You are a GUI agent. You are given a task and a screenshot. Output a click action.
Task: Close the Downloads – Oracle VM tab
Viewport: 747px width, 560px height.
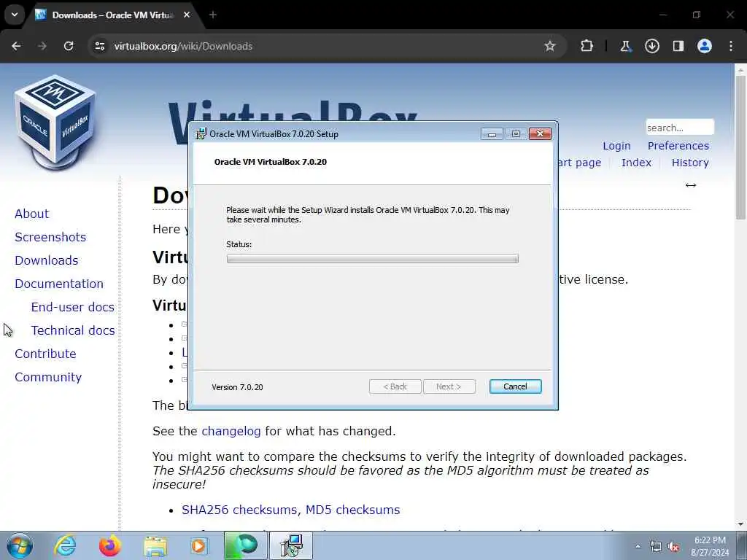pyautogui.click(x=187, y=15)
